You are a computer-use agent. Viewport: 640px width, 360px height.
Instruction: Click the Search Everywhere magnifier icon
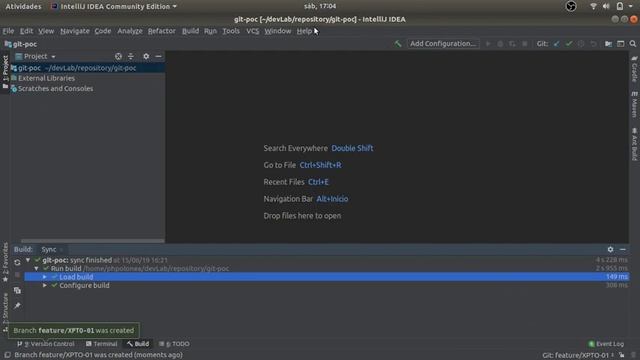633,44
